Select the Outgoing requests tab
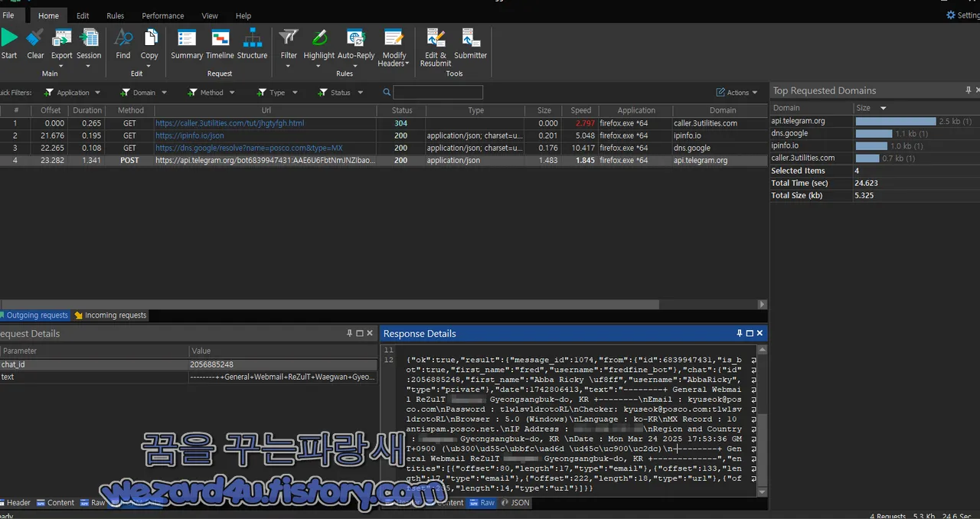 (x=35, y=315)
